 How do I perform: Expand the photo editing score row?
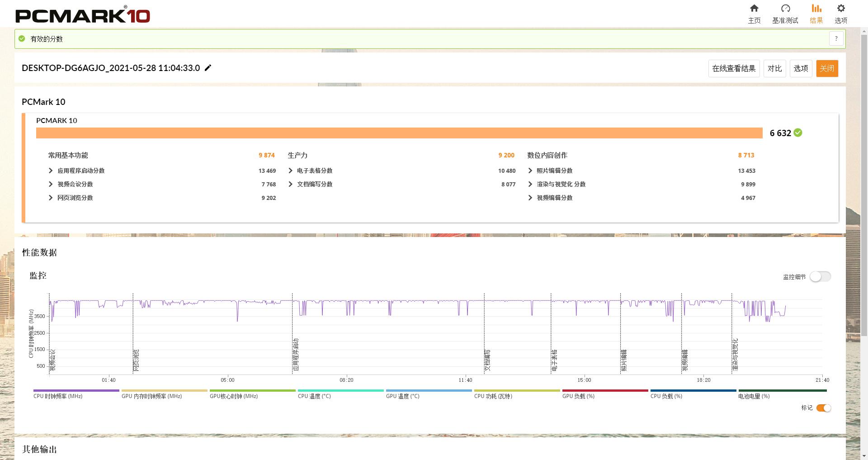[x=530, y=171]
